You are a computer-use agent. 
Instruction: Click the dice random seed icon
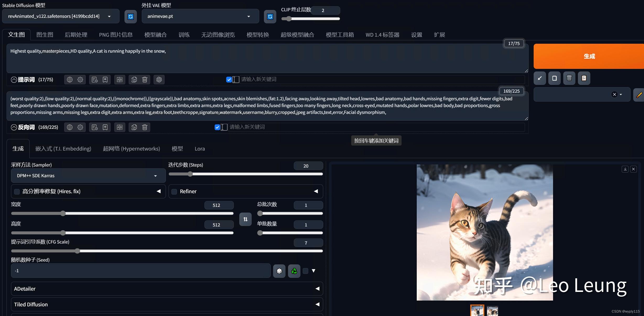coord(279,271)
